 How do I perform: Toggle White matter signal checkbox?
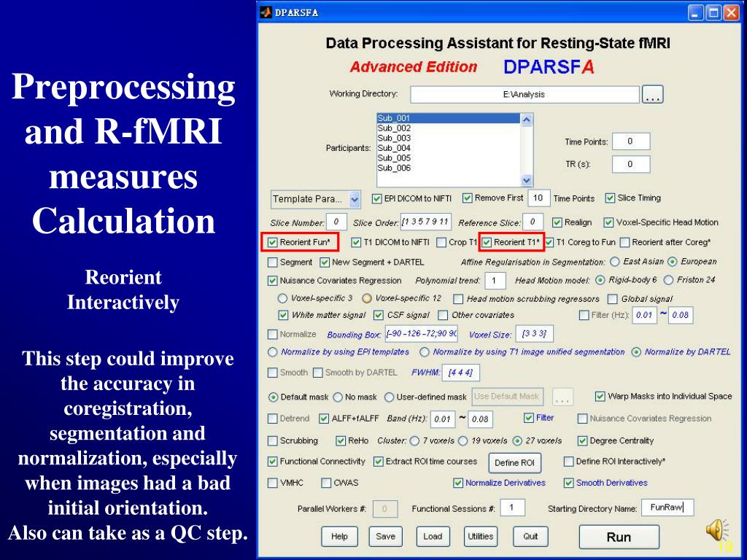(283, 315)
